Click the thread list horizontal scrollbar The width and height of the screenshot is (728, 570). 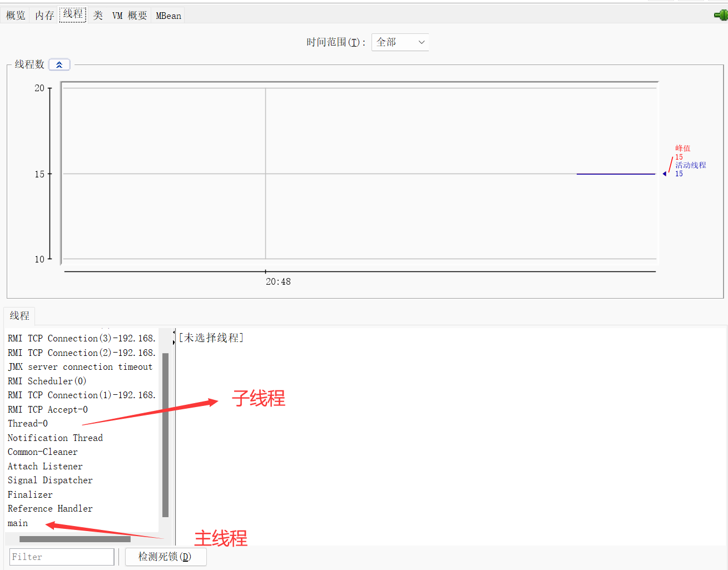pyautogui.click(x=75, y=539)
